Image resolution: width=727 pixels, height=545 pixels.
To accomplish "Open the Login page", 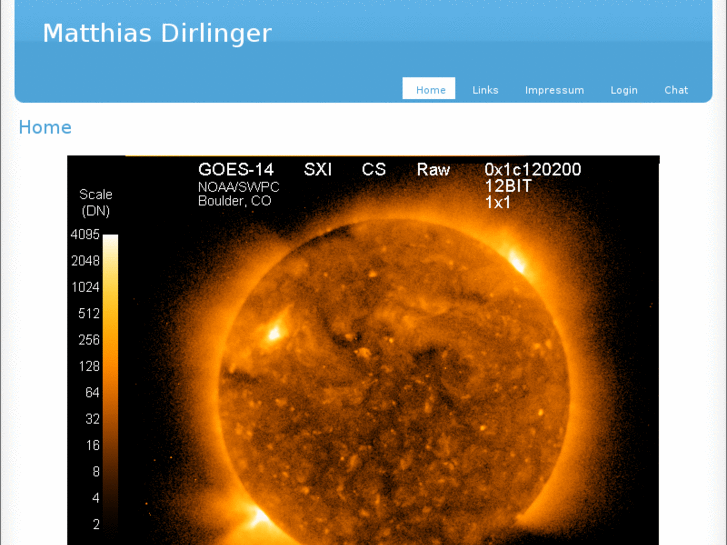I will 624,90.
